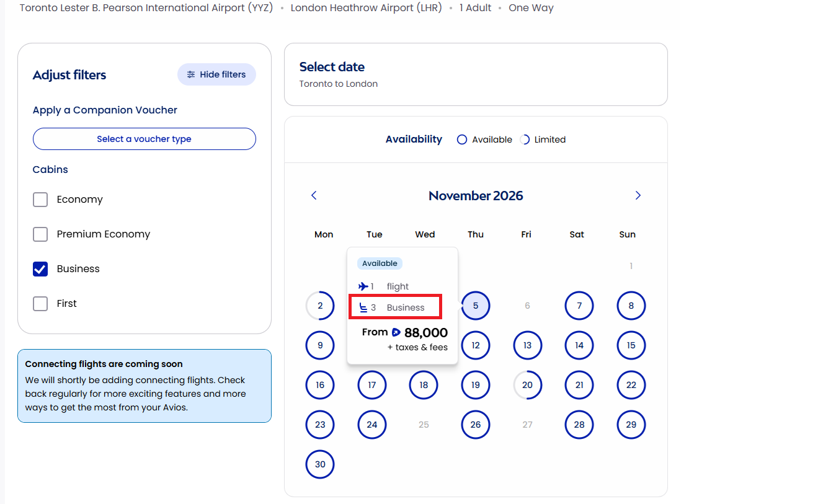Screen dimensions: 831x504
Task: Advance to next month with right chevron
Action: [638, 195]
